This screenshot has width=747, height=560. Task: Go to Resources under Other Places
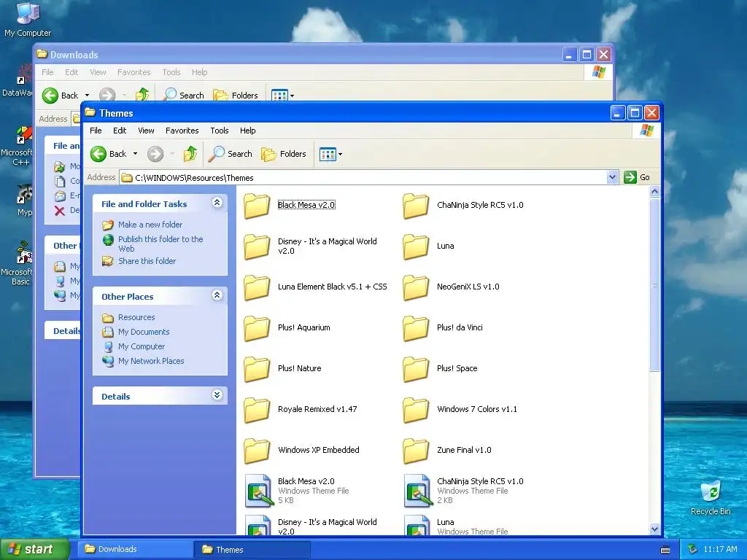tap(136, 317)
